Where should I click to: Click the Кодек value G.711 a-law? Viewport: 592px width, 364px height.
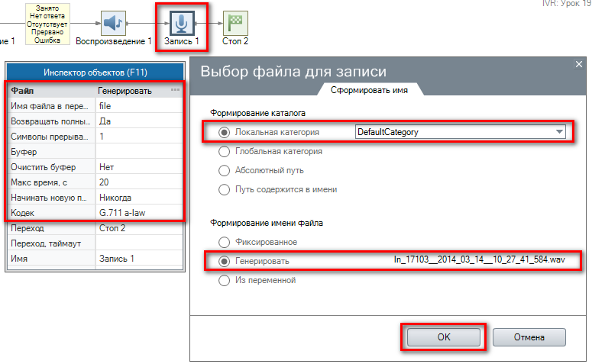pos(138,212)
